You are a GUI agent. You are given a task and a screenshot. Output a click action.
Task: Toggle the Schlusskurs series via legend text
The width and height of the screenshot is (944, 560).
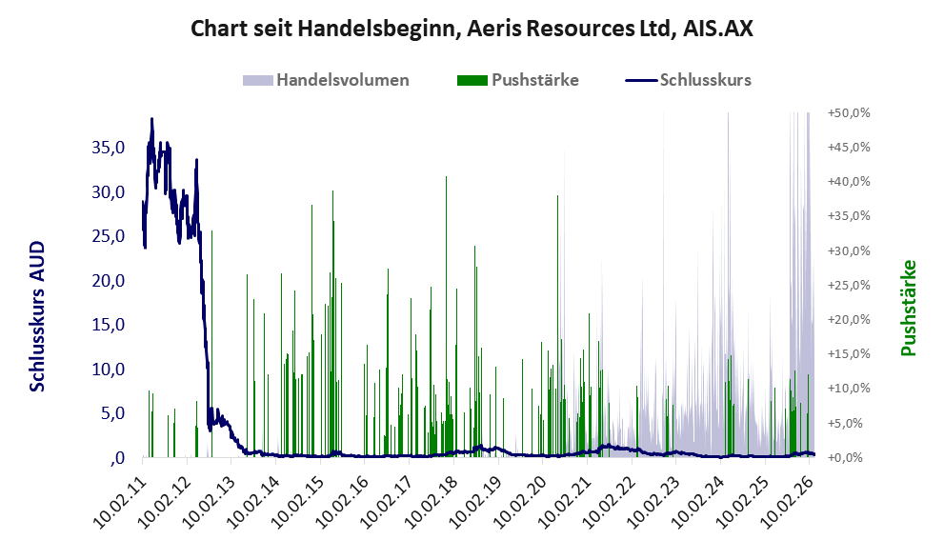coord(705,80)
